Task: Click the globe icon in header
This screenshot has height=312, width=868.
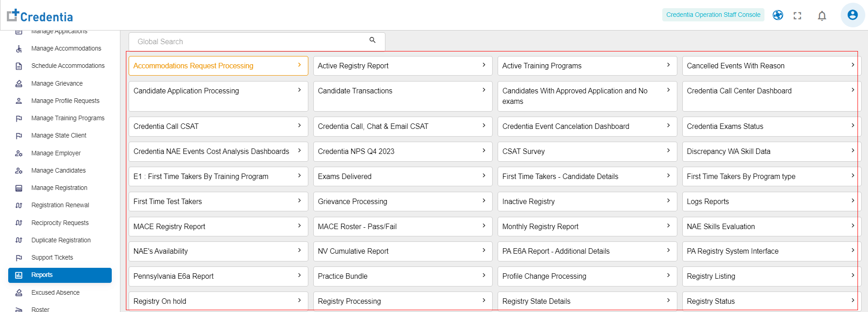Action: [x=778, y=15]
